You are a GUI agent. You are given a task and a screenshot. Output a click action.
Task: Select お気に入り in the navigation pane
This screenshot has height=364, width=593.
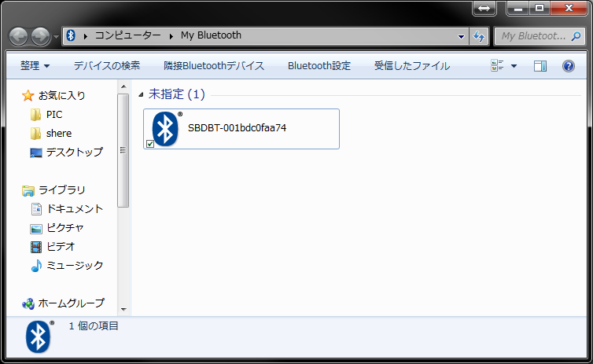(62, 95)
